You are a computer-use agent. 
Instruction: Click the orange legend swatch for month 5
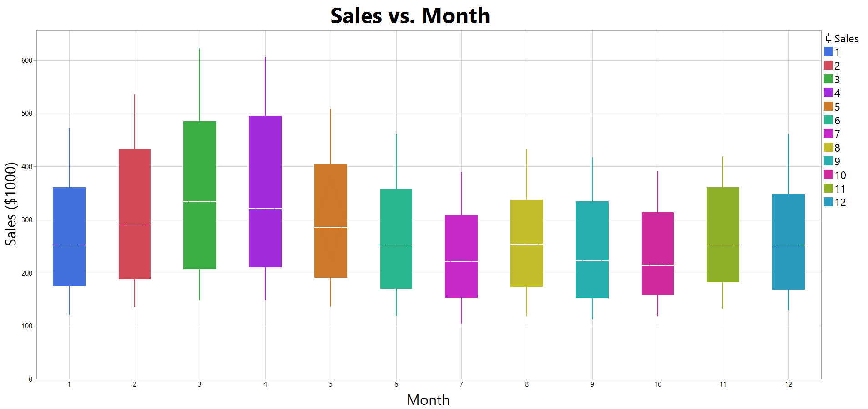tap(828, 107)
